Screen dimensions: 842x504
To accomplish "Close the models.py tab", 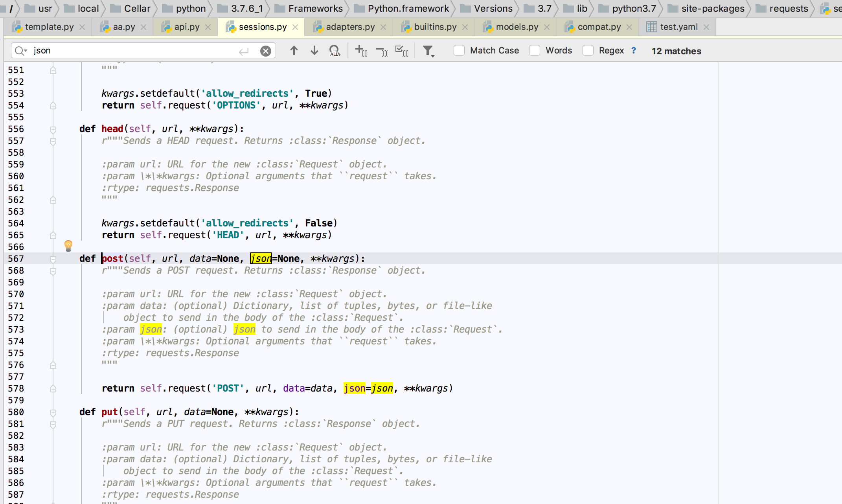I will pyautogui.click(x=547, y=27).
